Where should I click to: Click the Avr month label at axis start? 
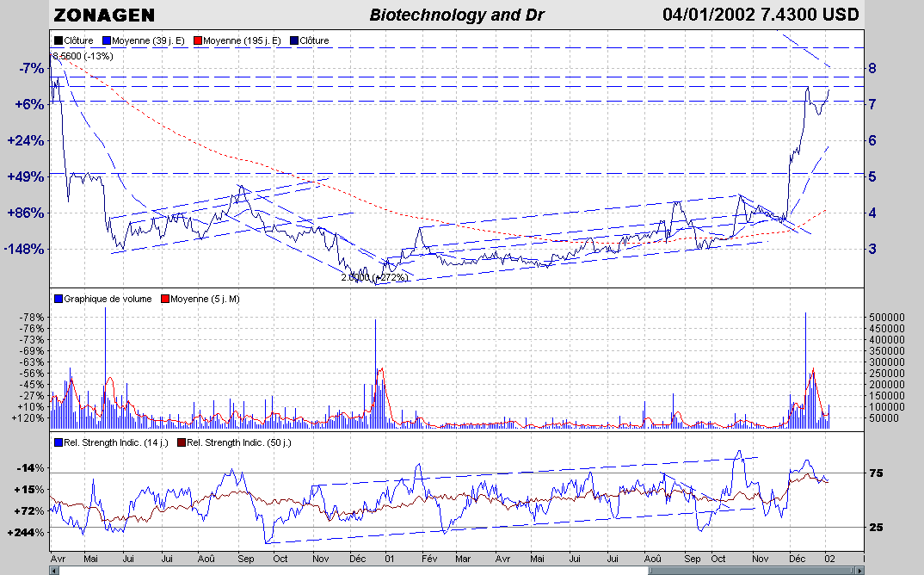(58, 559)
